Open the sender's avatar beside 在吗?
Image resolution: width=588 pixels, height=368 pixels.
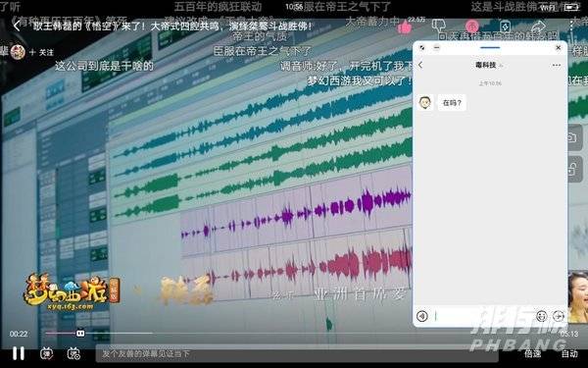425,102
